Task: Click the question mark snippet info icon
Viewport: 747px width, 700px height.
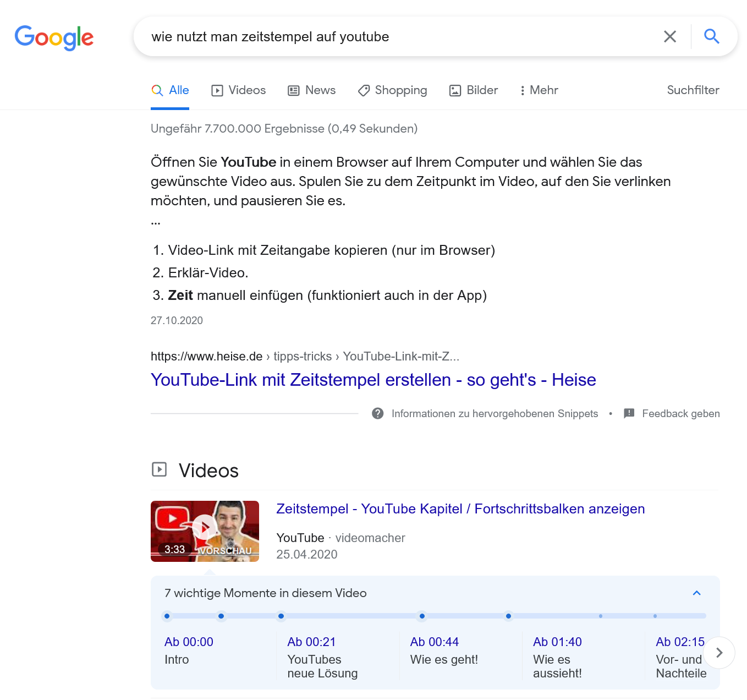Action: pyautogui.click(x=377, y=413)
